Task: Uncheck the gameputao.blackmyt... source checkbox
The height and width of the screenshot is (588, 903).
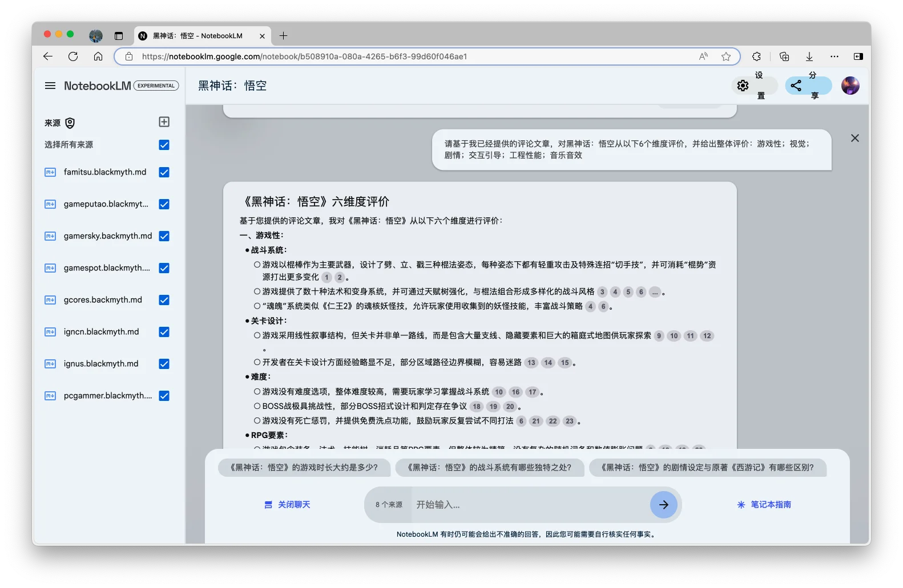Action: coord(164,204)
